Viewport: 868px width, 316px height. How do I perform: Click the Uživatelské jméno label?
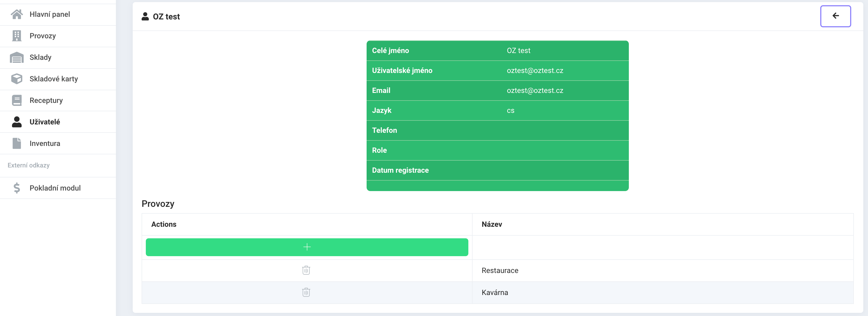[402, 71]
